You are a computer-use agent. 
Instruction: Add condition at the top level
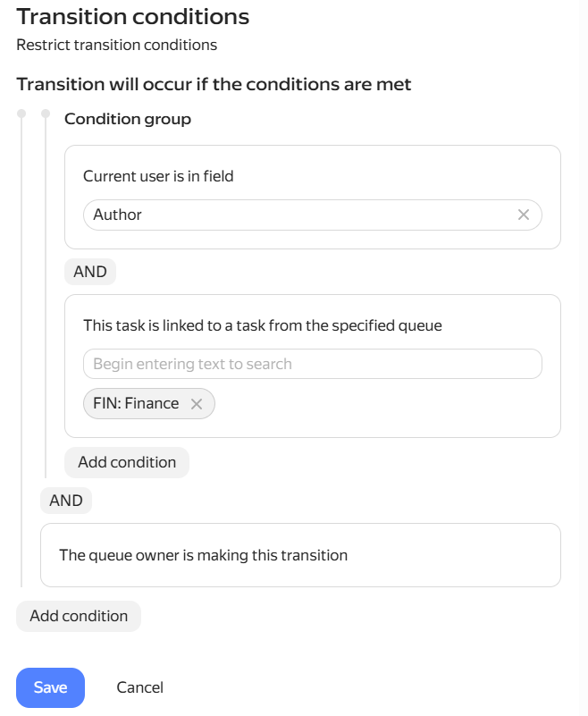79,616
